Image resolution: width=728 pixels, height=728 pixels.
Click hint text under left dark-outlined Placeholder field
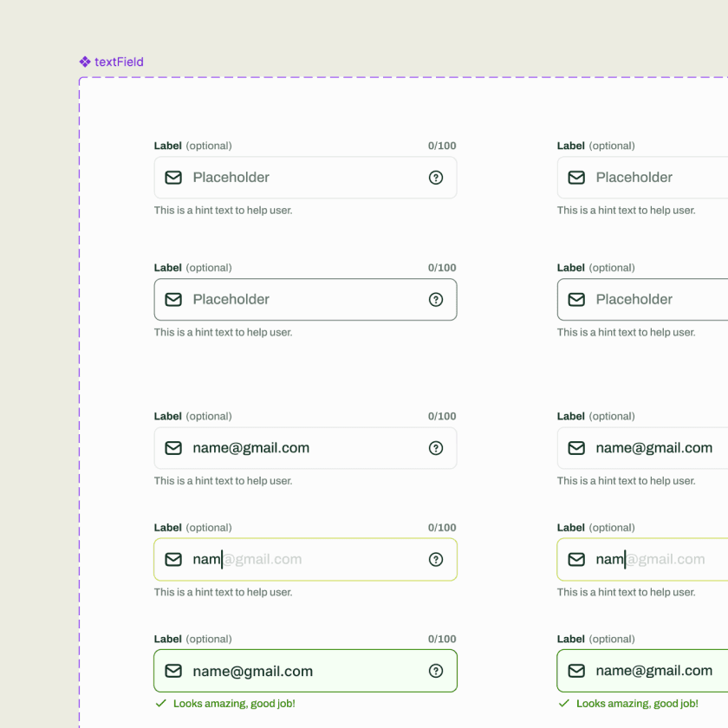click(224, 333)
